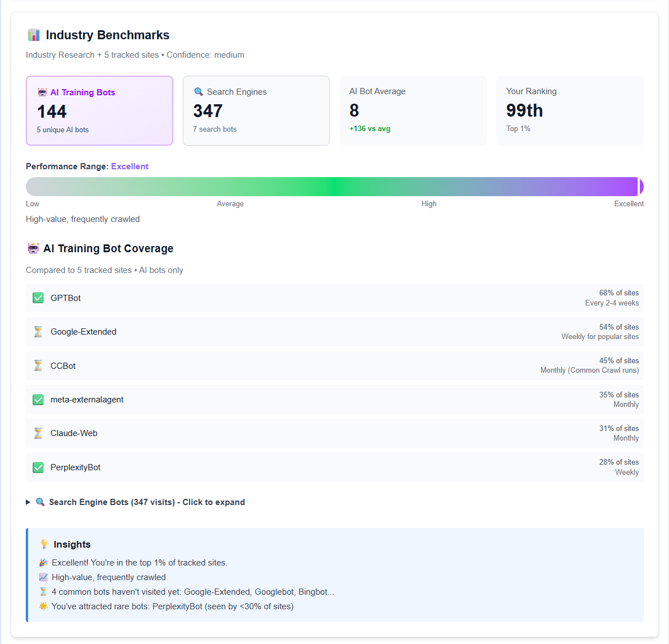Click the Excellent performance label
The image size is (669, 644).
[130, 166]
